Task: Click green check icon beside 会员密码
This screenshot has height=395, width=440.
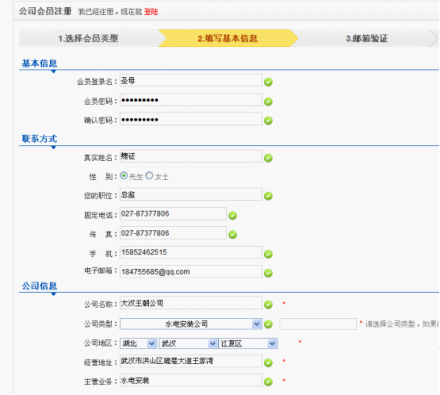Action: point(268,102)
